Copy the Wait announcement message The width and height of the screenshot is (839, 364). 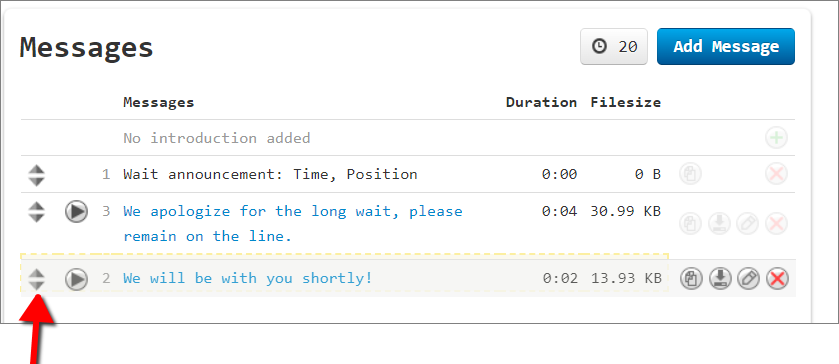(691, 175)
